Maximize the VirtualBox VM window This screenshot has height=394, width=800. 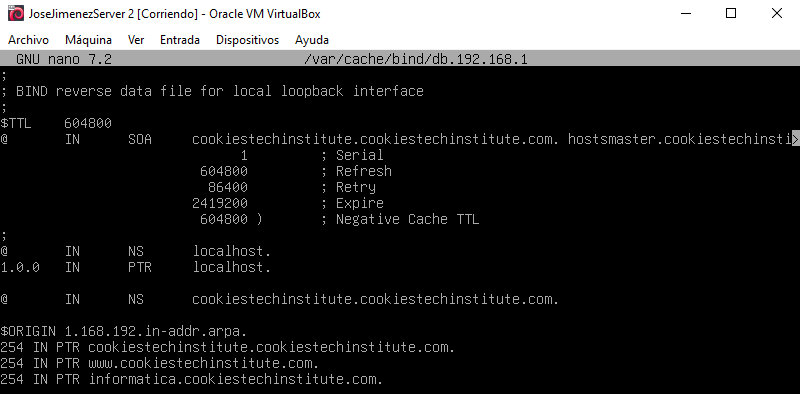(731, 14)
